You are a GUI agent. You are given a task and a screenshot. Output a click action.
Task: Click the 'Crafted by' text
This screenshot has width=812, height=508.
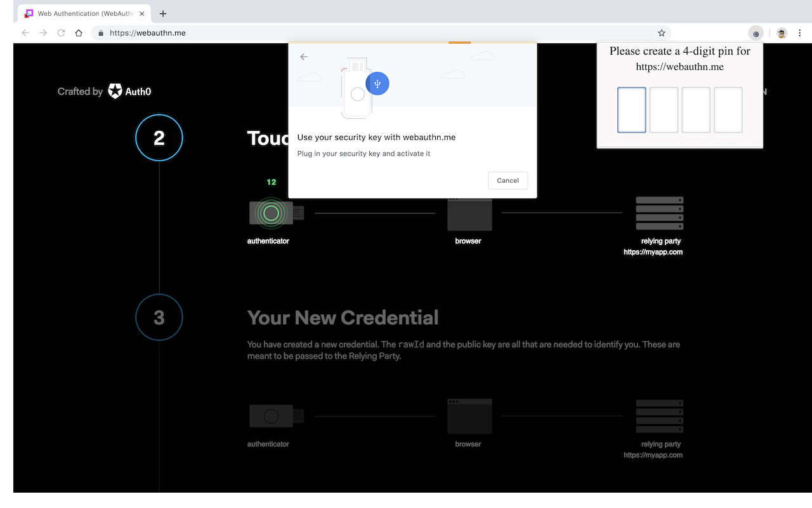point(80,91)
